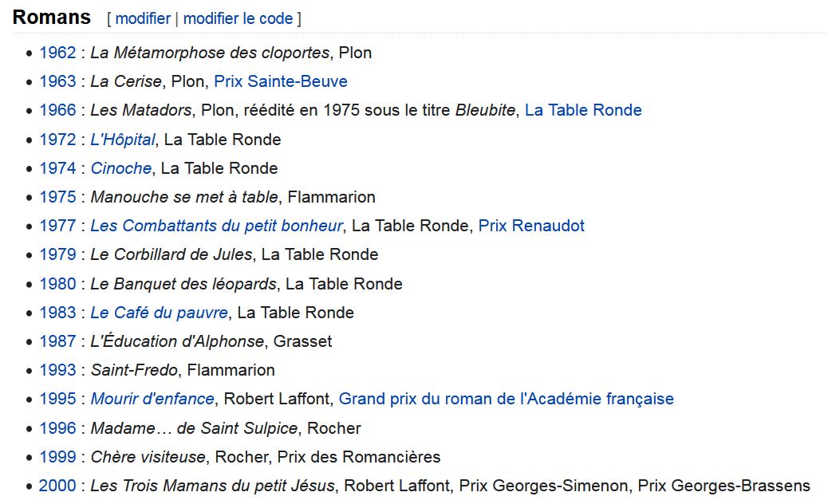This screenshot has height=504, width=828.
Task: Open the 1966 year link
Action: [x=57, y=110]
